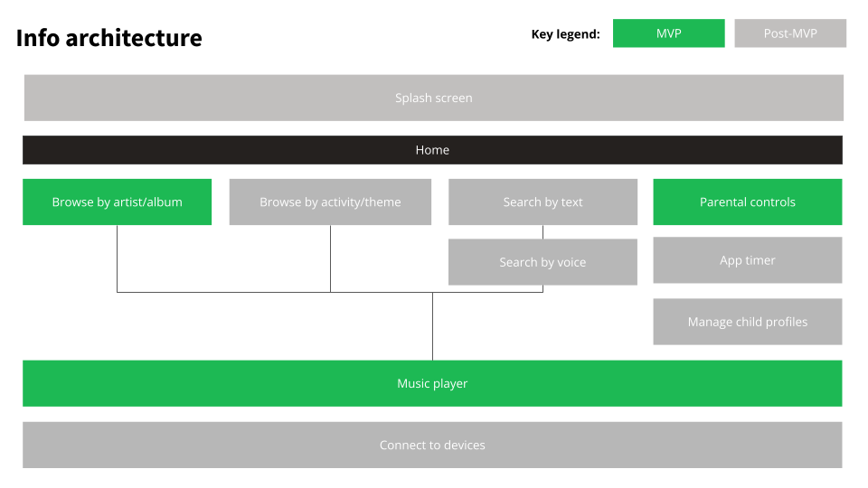Image resolution: width=868 pixels, height=488 pixels.
Task: Select the black Home bar
Action: [432, 150]
